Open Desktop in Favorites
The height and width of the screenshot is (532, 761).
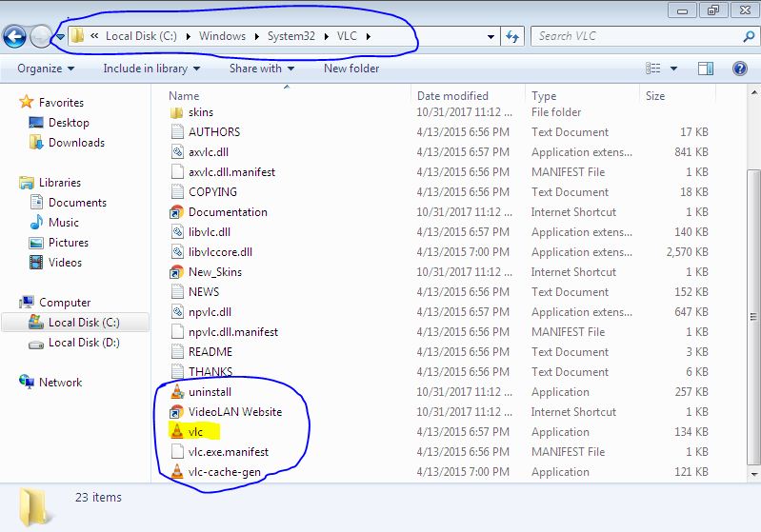pyautogui.click(x=69, y=123)
